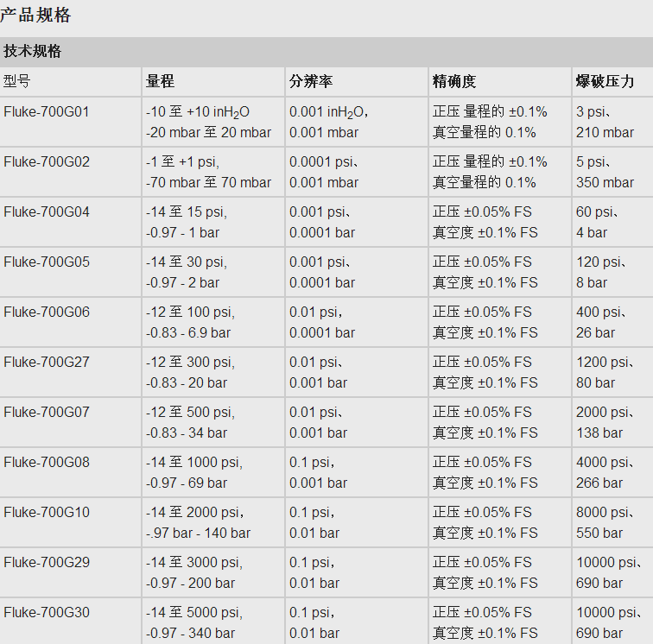Viewport: 653px width, 644px height.
Task: Select the -12 至 100 psi range cell
Action: pyautogui.click(x=190, y=322)
